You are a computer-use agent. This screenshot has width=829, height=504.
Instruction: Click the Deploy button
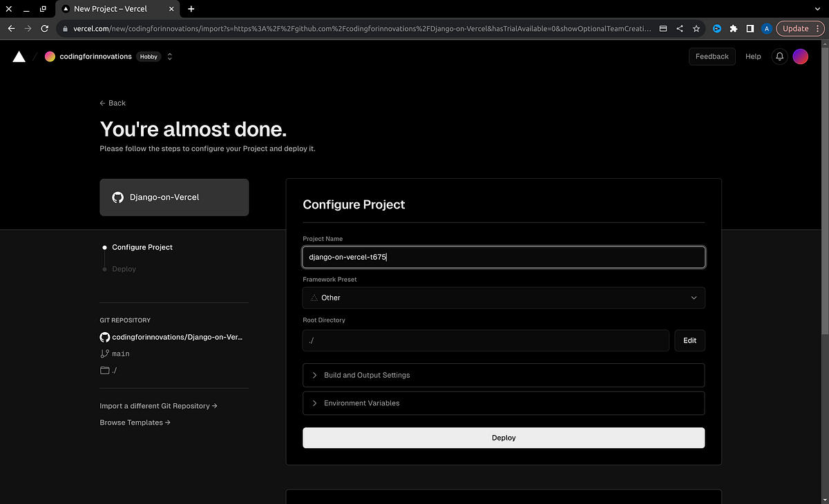(x=504, y=437)
